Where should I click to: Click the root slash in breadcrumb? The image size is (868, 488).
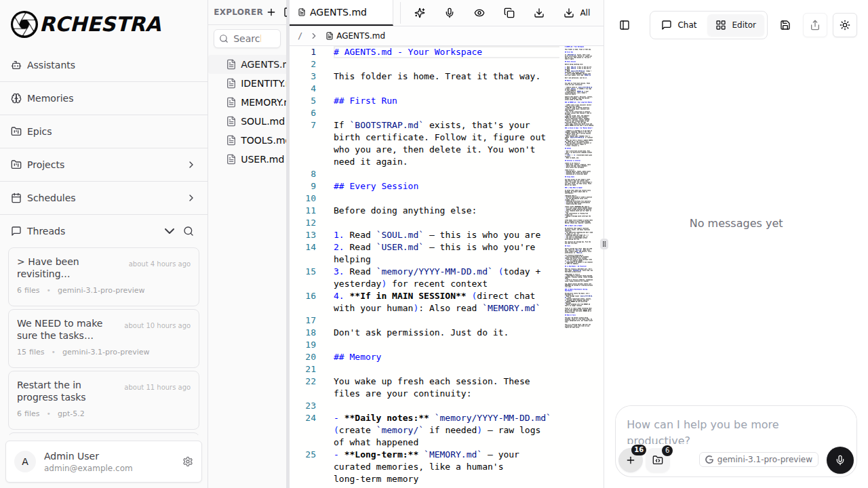coord(300,36)
